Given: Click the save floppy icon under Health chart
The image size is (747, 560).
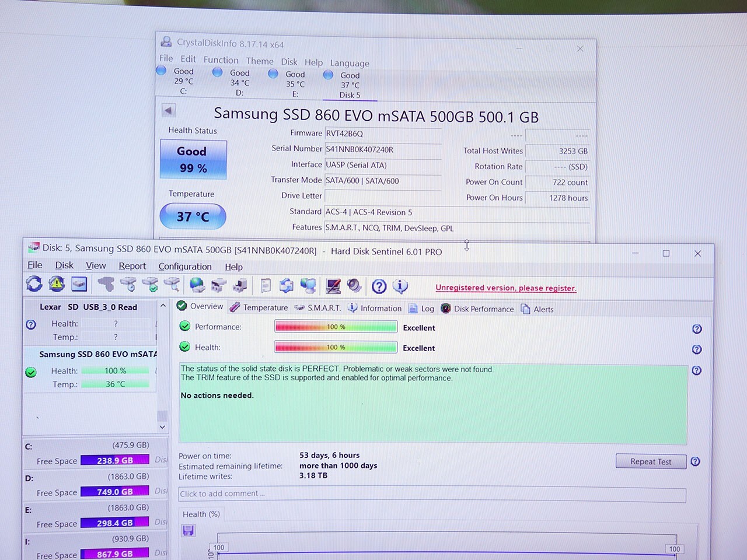Looking at the screenshot, I should [188, 530].
